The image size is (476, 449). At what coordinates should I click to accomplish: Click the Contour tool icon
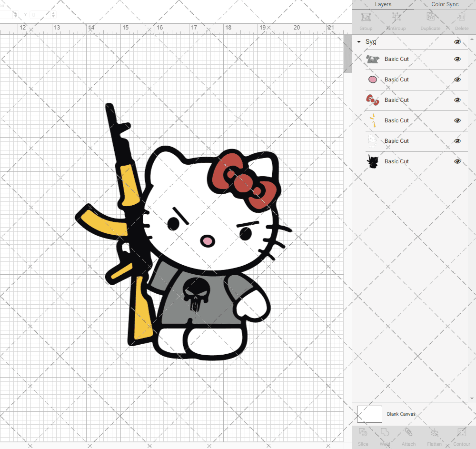coord(461,432)
